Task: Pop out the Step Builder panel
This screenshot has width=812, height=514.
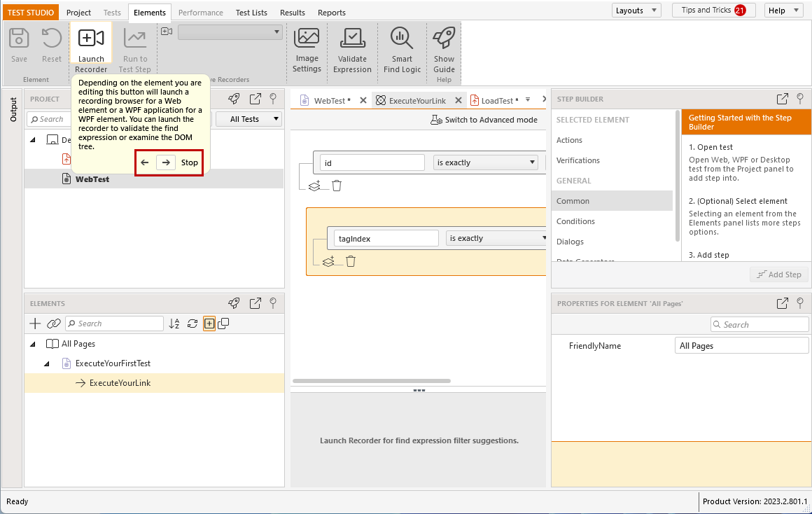Action: click(x=783, y=99)
